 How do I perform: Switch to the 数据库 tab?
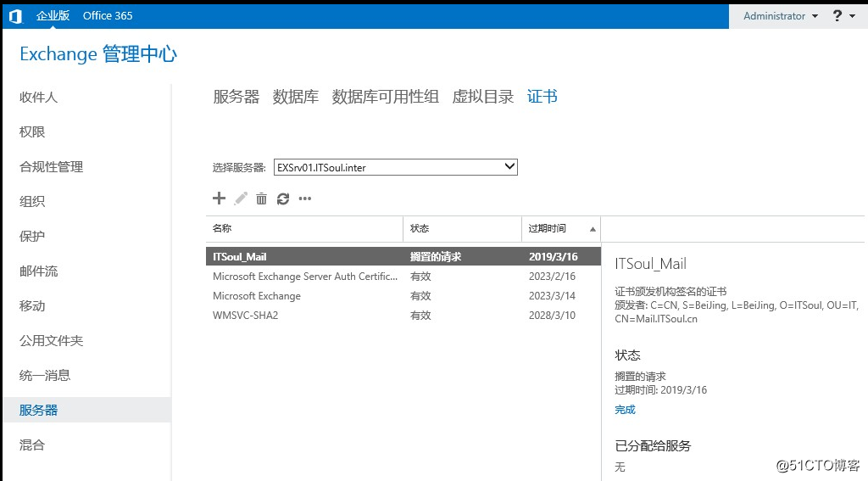coord(296,97)
